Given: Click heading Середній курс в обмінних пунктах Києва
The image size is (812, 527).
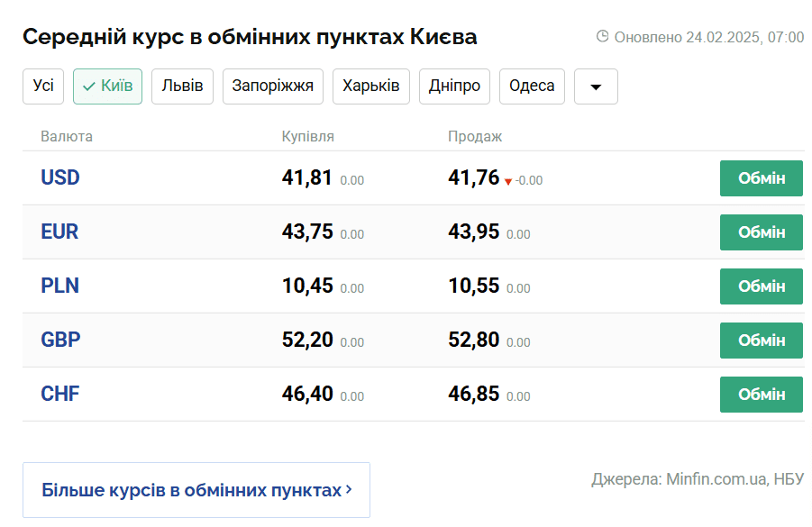Looking at the screenshot, I should click(x=250, y=37).
